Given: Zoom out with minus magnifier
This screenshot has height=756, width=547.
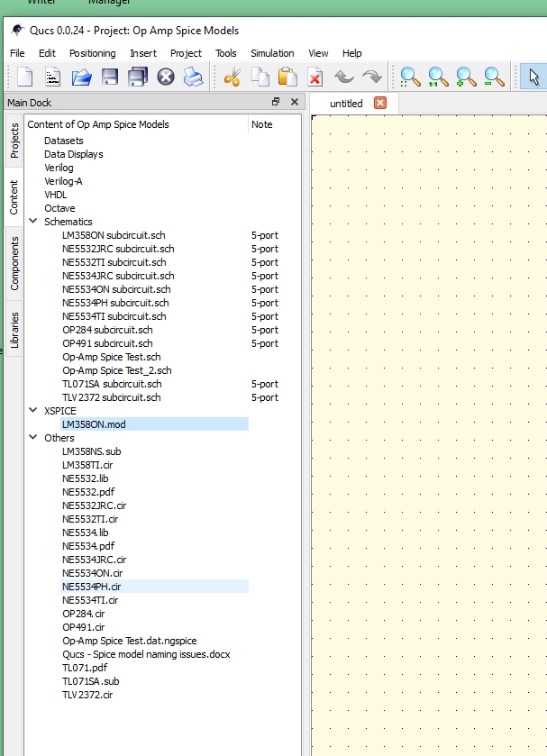Looking at the screenshot, I should pos(494,77).
